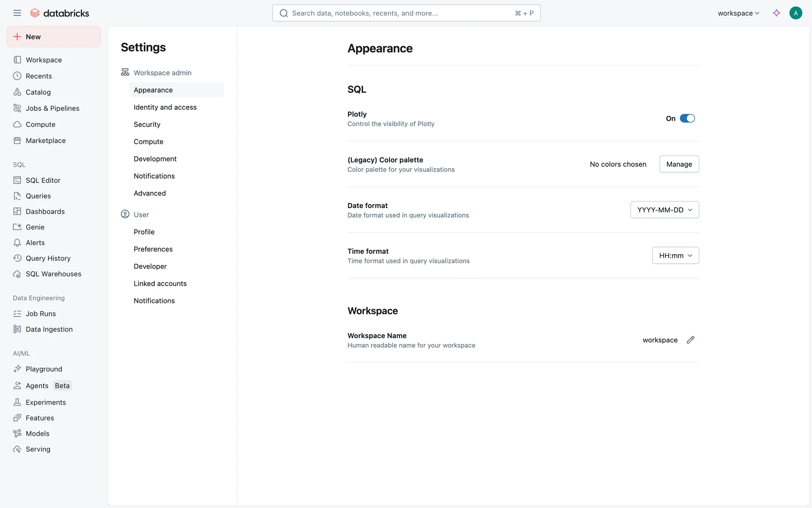Switch to the Security settings section
Screen dimensions: 812x508
147,124
